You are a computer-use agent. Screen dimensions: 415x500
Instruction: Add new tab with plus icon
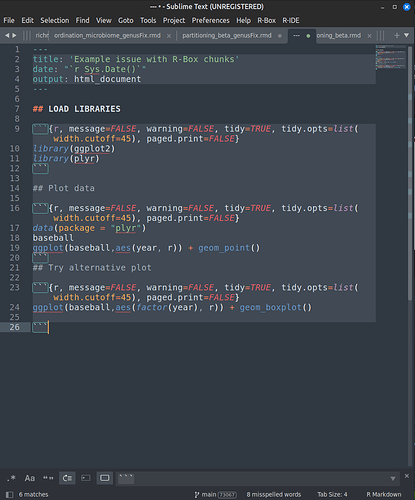[396, 35]
